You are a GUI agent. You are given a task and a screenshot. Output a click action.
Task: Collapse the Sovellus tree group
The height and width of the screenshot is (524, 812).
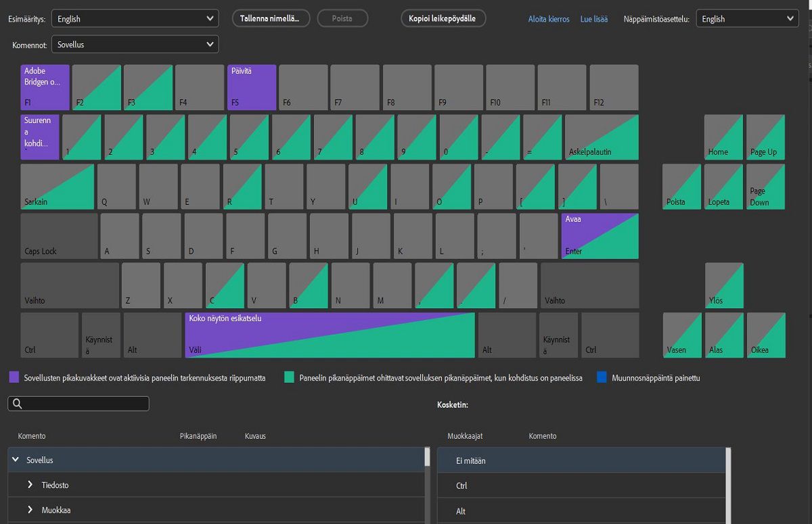tap(16, 460)
